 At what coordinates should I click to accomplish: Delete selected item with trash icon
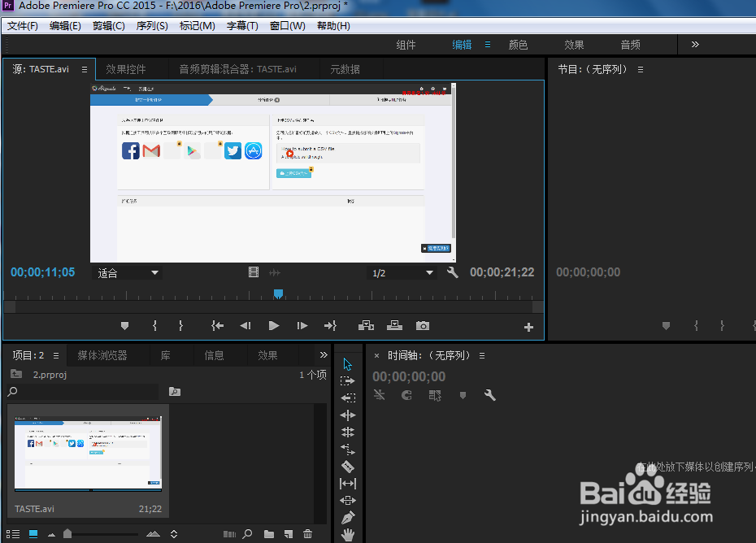click(307, 534)
